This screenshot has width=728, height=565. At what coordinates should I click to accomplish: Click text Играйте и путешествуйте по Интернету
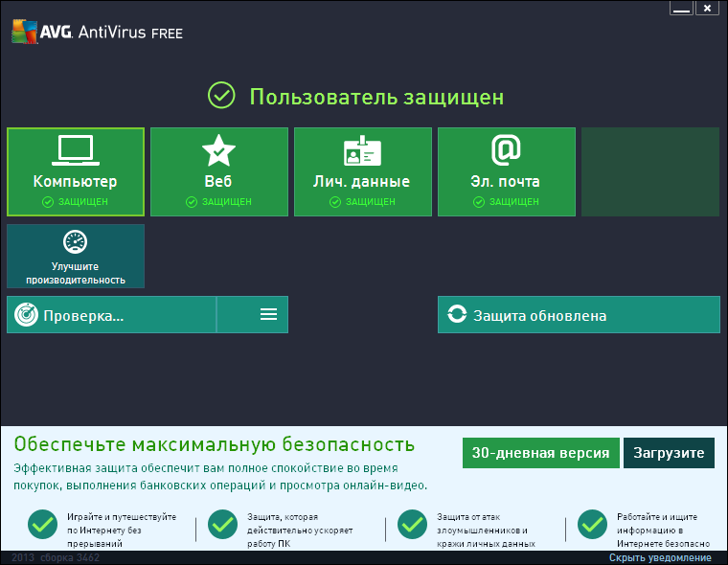pos(122,530)
